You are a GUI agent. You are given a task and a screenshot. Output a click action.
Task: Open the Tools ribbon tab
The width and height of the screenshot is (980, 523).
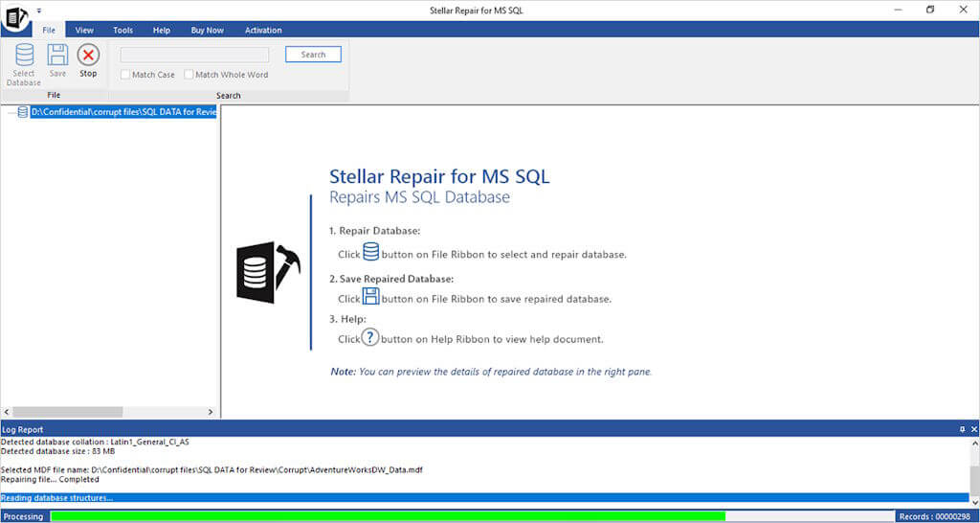pos(122,31)
